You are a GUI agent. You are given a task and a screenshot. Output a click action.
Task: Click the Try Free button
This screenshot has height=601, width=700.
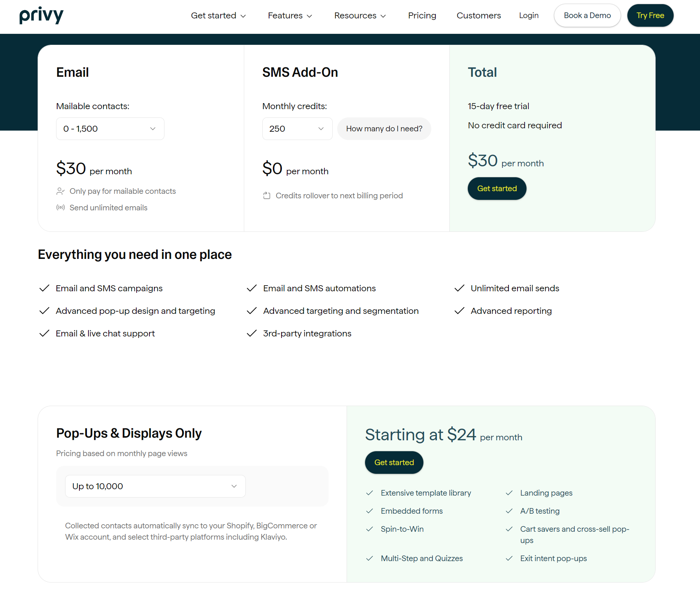650,15
